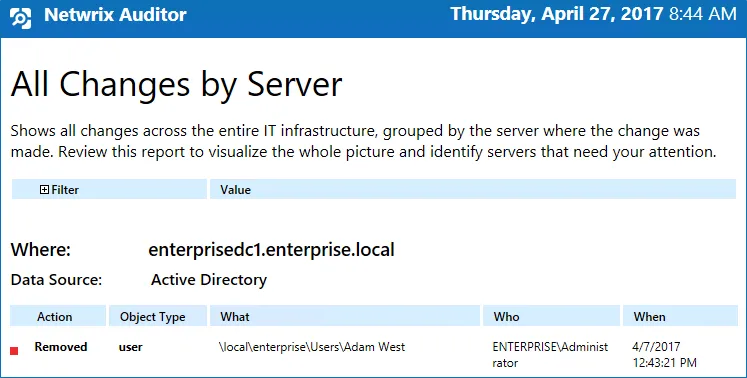Click the Thursday, April 27, 2017 date

pos(556,14)
